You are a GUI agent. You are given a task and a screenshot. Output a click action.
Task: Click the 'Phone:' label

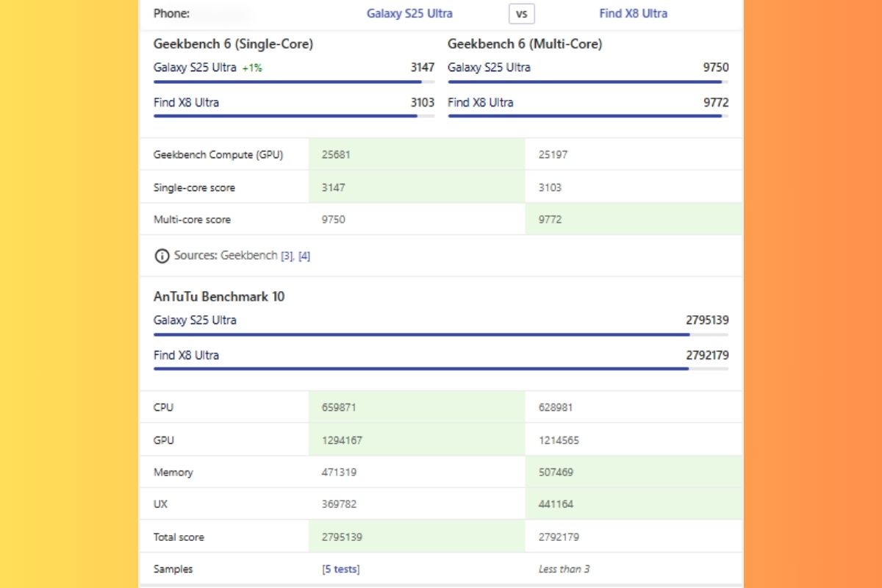(172, 13)
